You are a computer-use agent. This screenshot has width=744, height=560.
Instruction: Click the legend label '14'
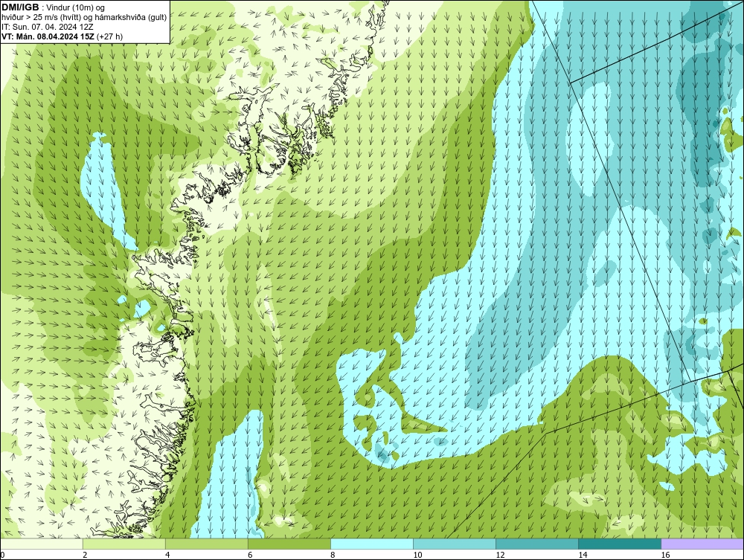coord(583,555)
